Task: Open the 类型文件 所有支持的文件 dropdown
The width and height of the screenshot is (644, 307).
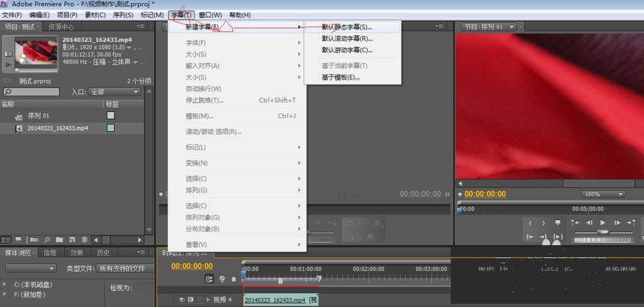Action: point(125,268)
